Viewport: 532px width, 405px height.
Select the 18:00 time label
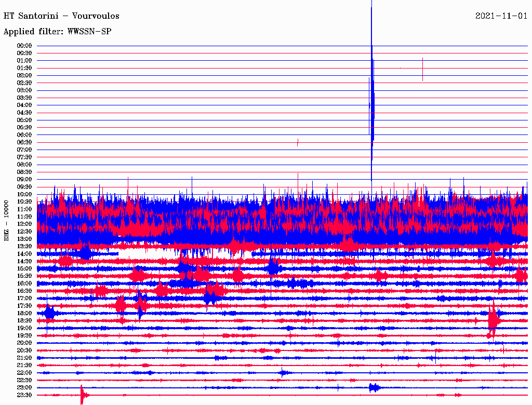pyautogui.click(x=24, y=313)
